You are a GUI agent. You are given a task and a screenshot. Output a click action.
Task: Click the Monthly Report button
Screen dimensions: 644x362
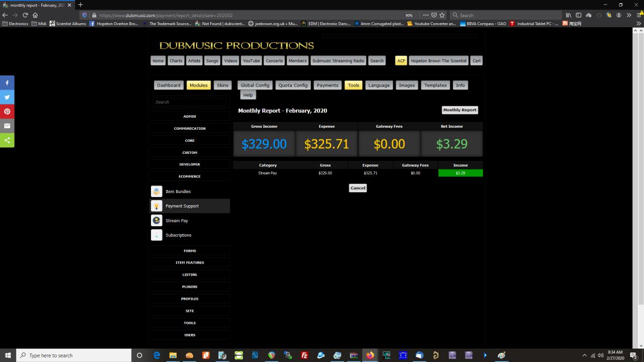tap(459, 110)
